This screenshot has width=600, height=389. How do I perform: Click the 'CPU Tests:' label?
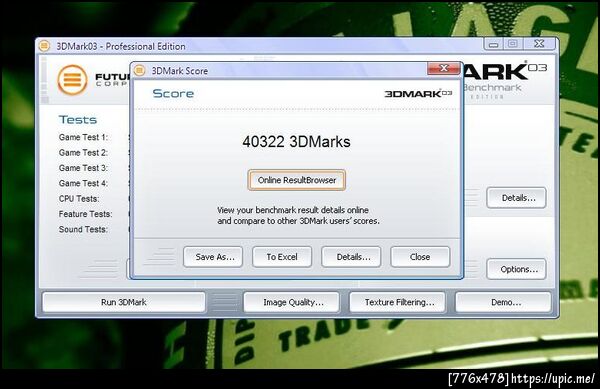pyautogui.click(x=79, y=199)
